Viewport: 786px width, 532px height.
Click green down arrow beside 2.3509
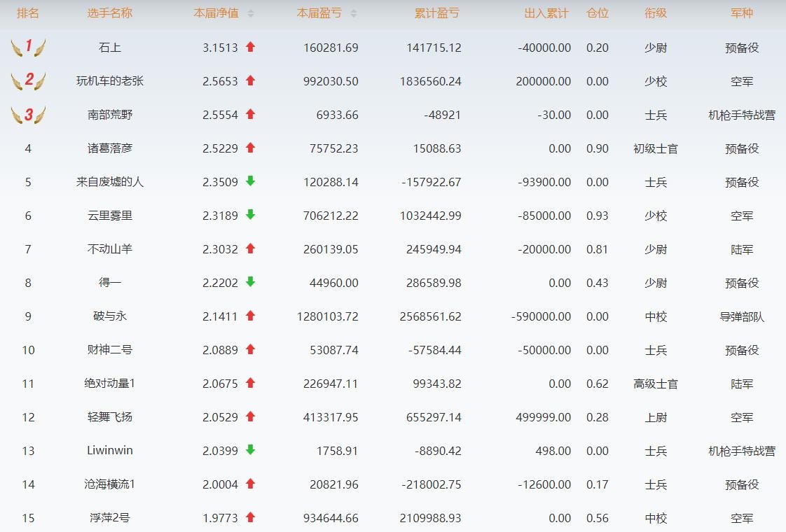click(250, 181)
